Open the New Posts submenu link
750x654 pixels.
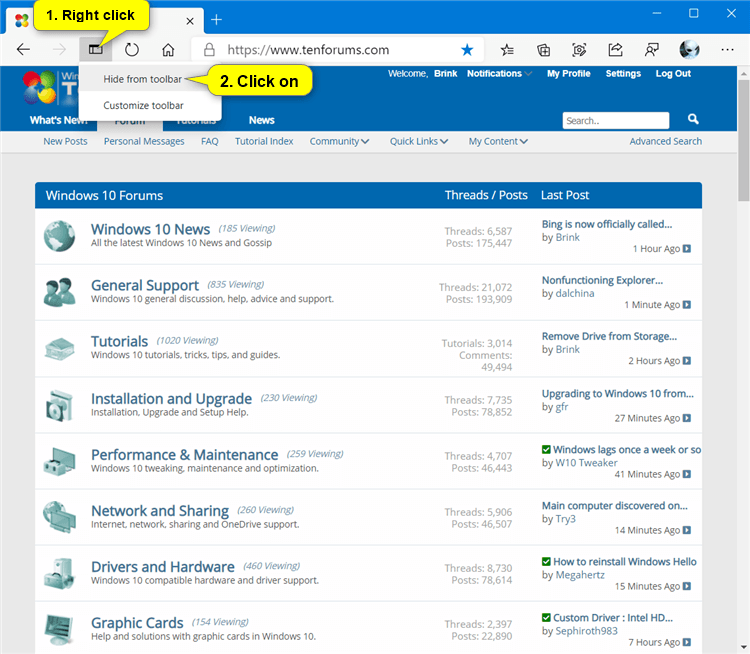(x=65, y=141)
